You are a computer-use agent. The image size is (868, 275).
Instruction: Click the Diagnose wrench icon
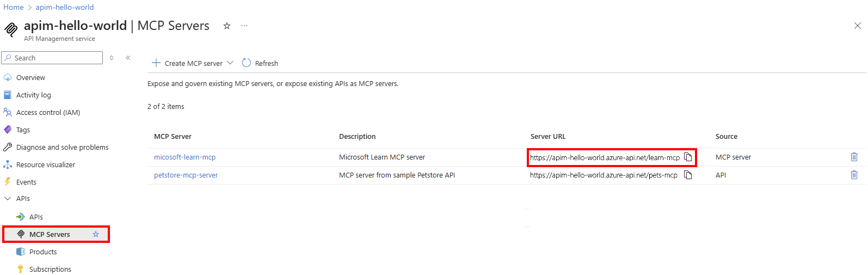pos(8,147)
